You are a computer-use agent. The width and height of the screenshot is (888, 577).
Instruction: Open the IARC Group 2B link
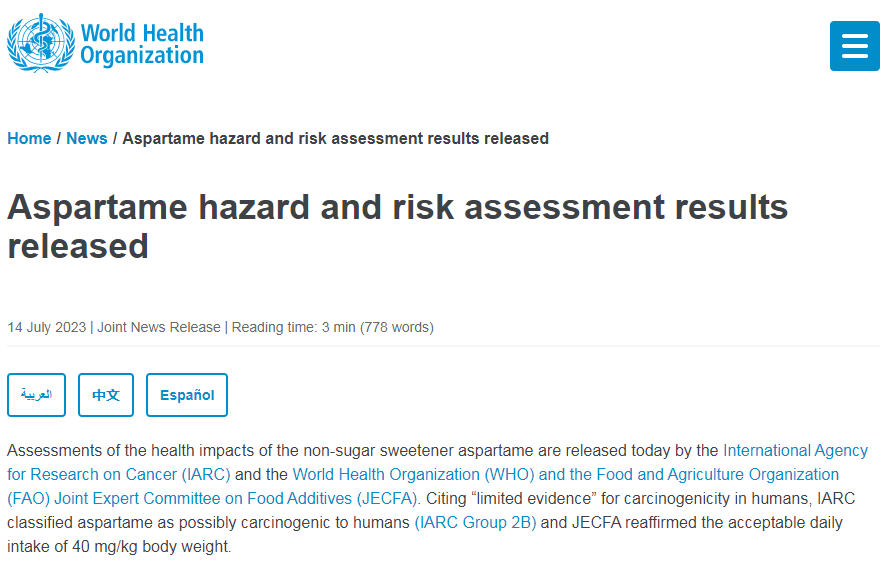(x=475, y=522)
